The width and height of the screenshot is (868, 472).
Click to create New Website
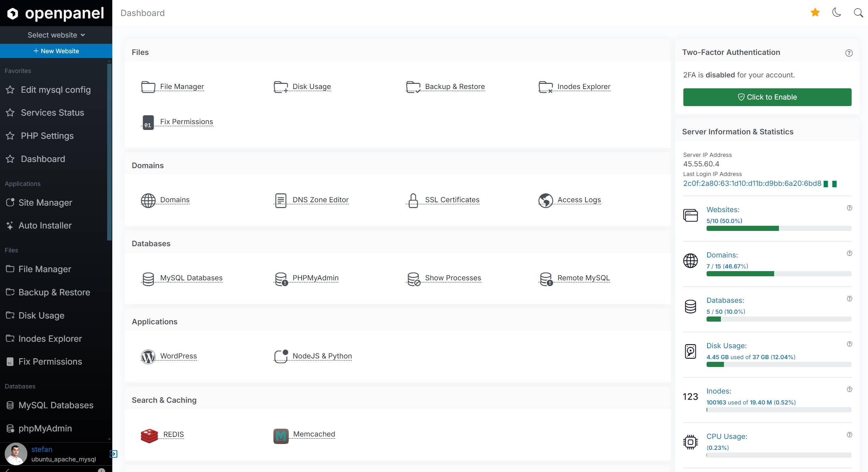click(x=56, y=50)
